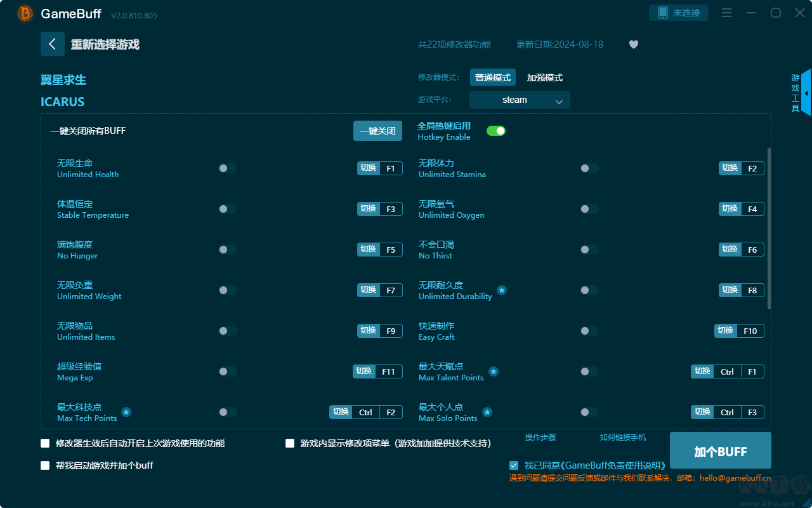Turn on the Unlimited Items toggle

(228, 331)
